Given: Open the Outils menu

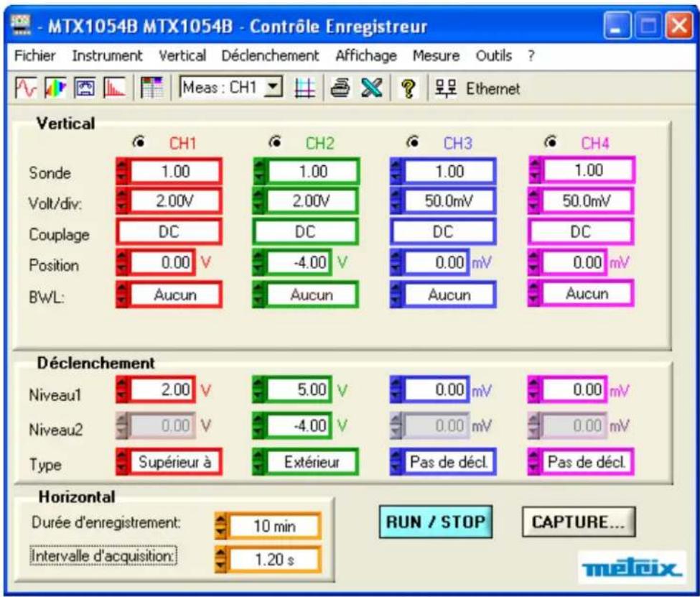Looking at the screenshot, I should coord(494,56).
